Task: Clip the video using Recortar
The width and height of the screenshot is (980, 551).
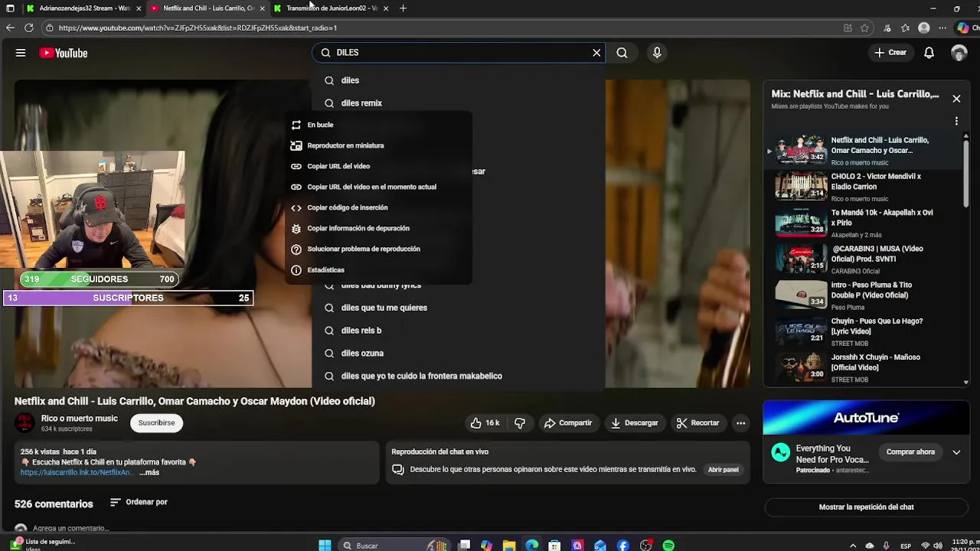Action: [697, 422]
